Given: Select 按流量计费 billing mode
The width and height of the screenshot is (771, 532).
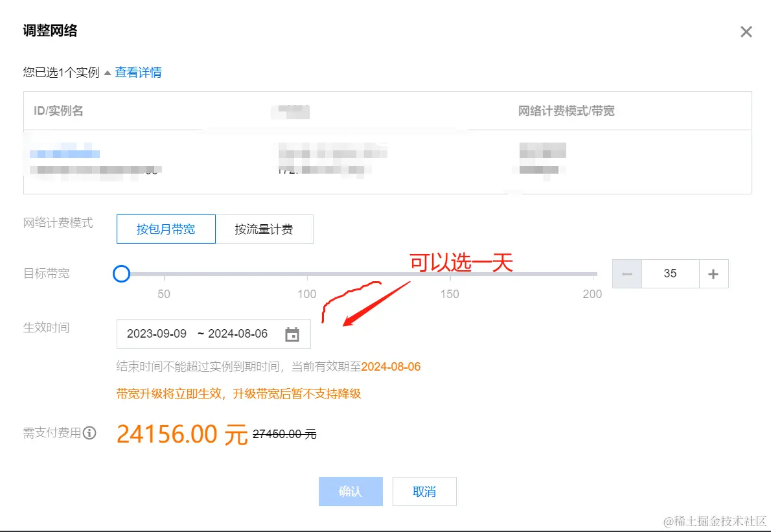Looking at the screenshot, I should 264,229.
